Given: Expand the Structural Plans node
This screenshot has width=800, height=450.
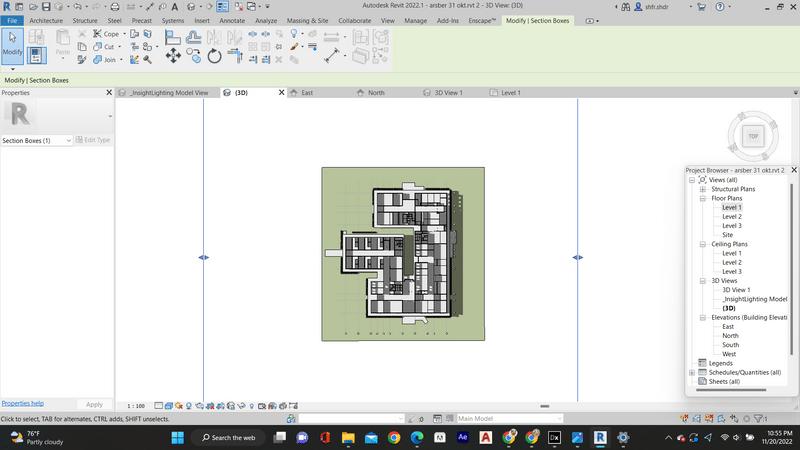Looking at the screenshot, I should (703, 189).
